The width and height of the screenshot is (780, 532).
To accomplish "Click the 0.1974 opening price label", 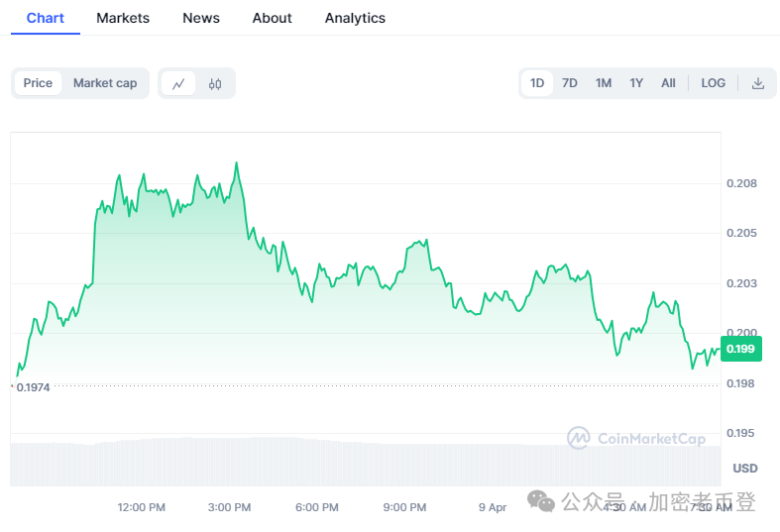I will 33,387.
